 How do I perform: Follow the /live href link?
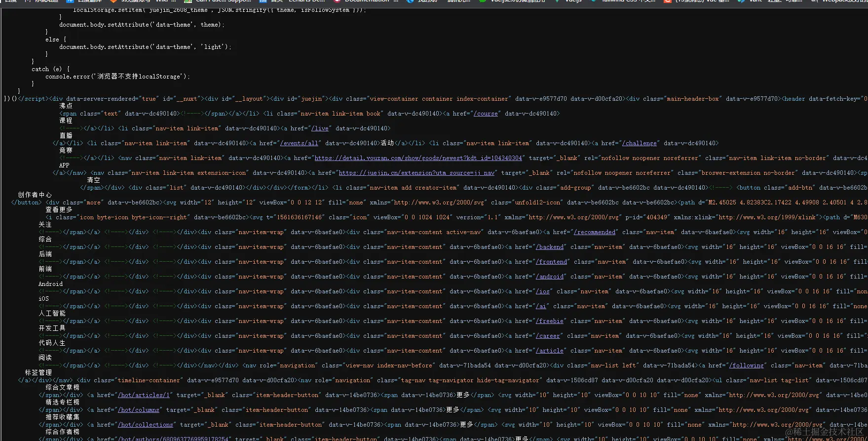320,128
